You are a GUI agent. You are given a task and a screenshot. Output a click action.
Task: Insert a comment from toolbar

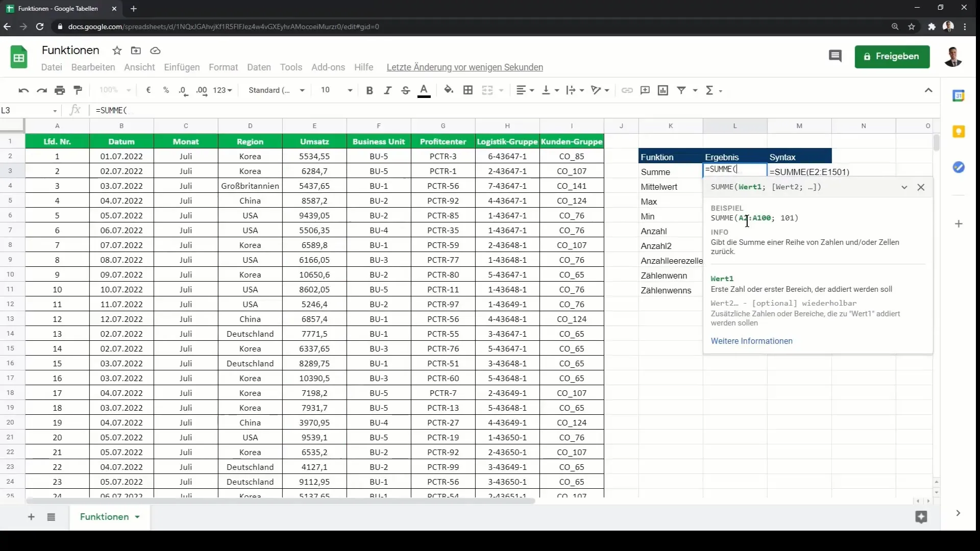pyautogui.click(x=645, y=90)
